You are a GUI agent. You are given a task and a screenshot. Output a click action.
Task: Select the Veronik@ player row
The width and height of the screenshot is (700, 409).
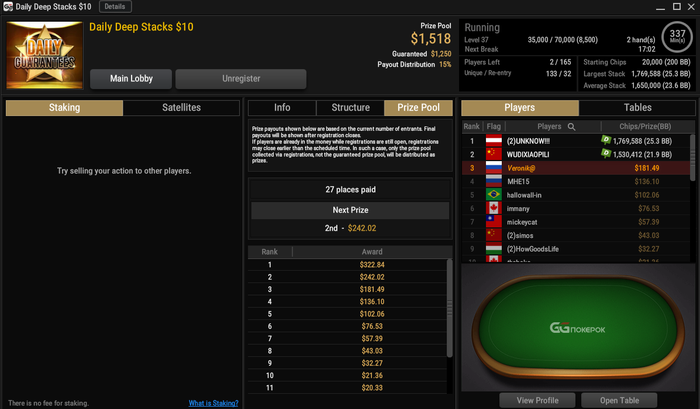click(x=576, y=168)
